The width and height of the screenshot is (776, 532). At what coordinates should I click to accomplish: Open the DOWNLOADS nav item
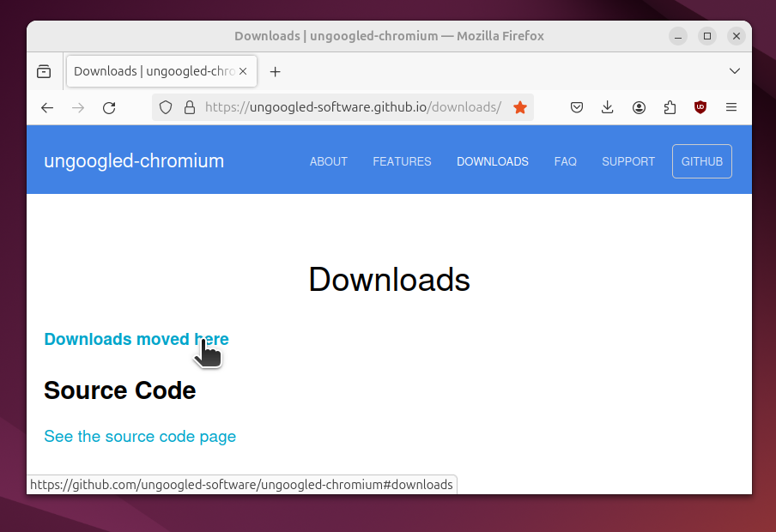[x=493, y=161]
